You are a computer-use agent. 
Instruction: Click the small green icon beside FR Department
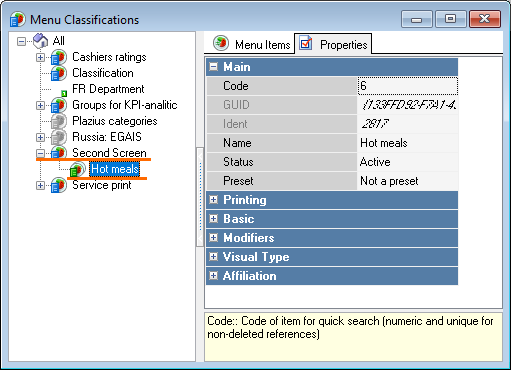64,94
